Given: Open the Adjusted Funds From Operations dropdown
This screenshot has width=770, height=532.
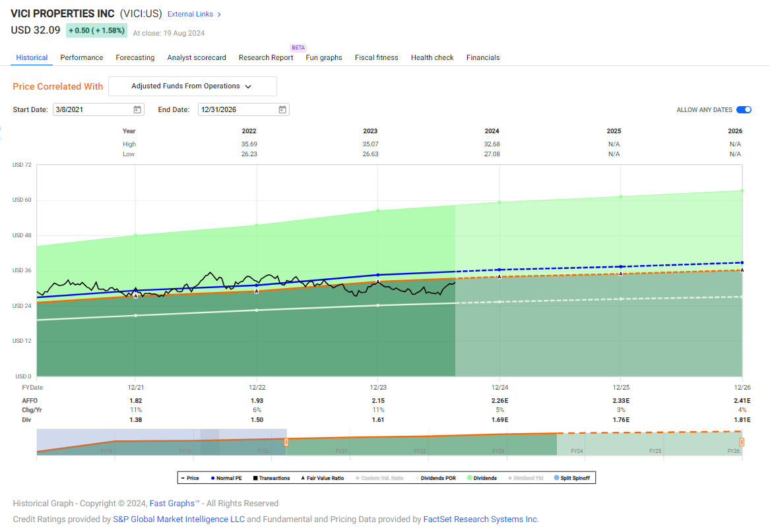Looking at the screenshot, I should (x=192, y=86).
